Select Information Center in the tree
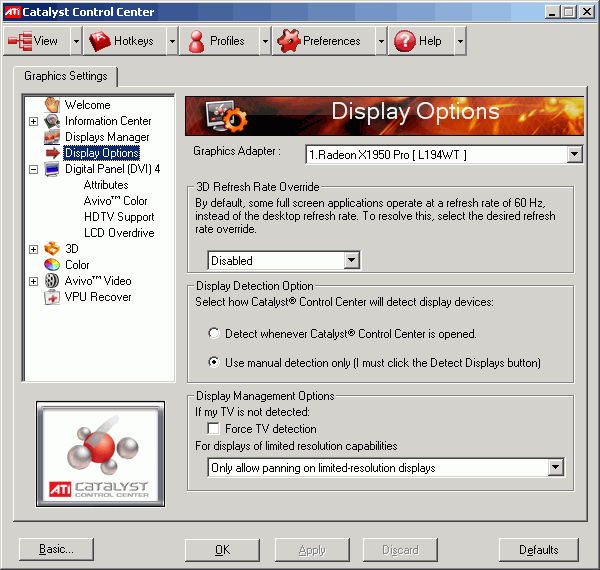The width and height of the screenshot is (600, 570). 108,121
